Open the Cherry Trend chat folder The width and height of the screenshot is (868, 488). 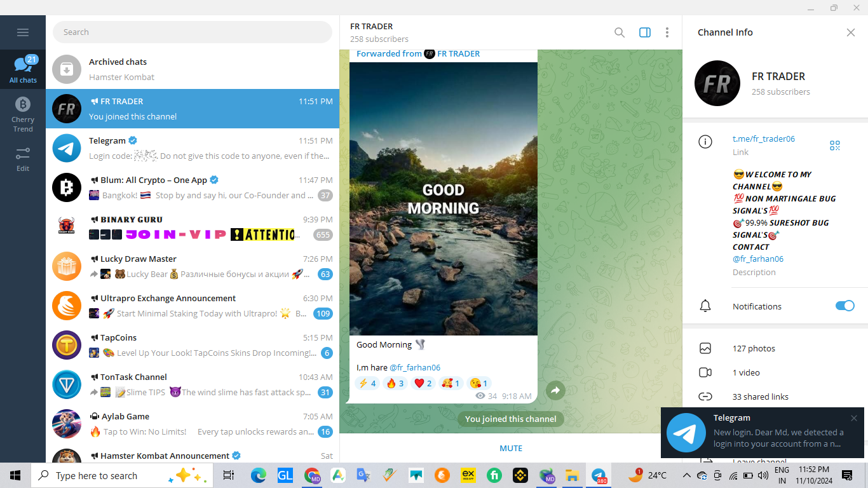(23, 114)
